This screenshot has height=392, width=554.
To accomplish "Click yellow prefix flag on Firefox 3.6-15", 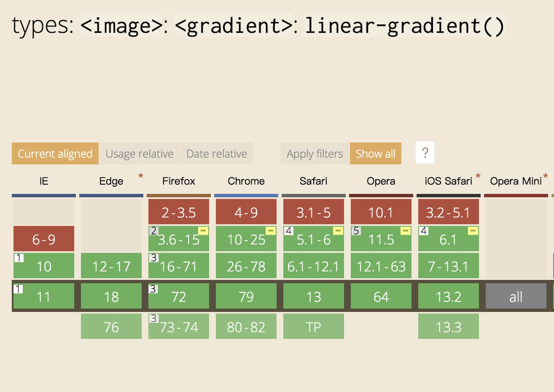I will (x=203, y=231).
